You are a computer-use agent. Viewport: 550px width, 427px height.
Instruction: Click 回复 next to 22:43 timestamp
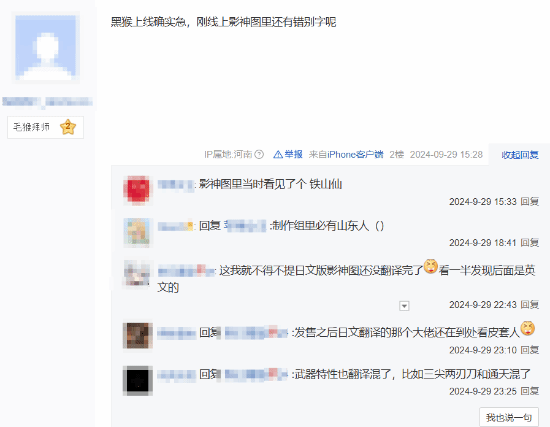click(x=529, y=305)
